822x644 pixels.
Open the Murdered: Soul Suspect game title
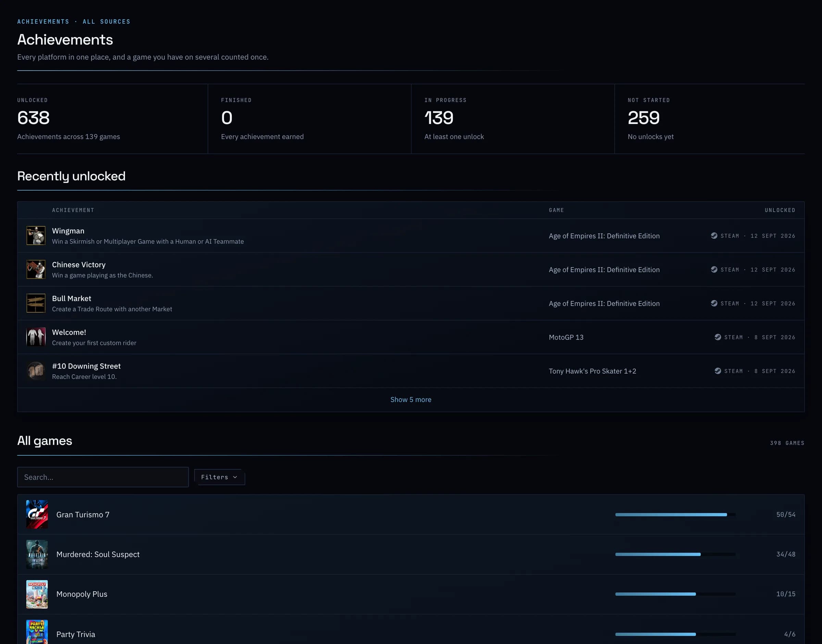(x=98, y=554)
